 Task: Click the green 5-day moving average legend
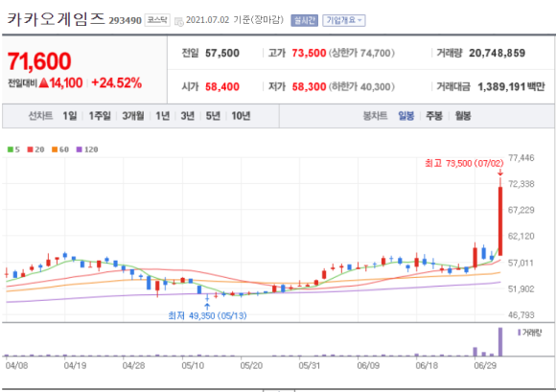[13, 150]
